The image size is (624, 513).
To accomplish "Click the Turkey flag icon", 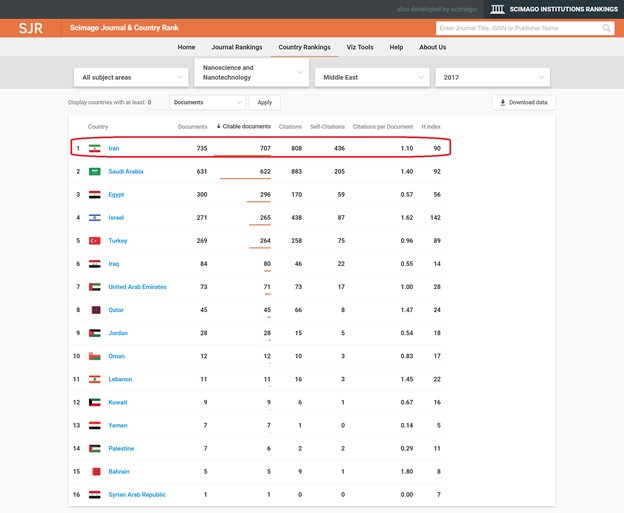I will pyautogui.click(x=95, y=241).
